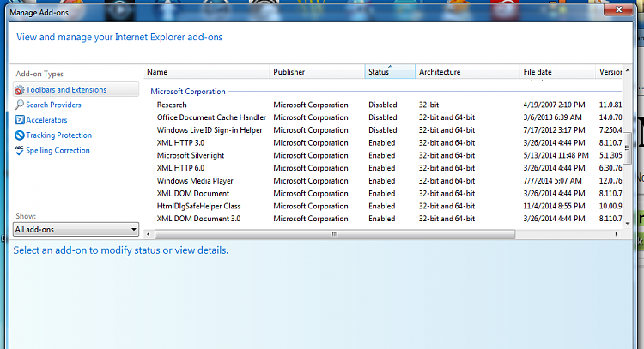Click file date 5/13/2014 11:48 PM
644x349 pixels.
[556, 155]
